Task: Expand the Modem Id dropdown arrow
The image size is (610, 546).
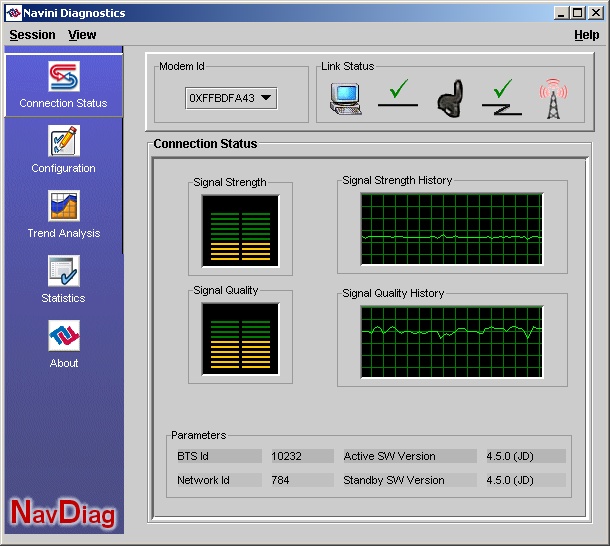Action: pos(266,98)
